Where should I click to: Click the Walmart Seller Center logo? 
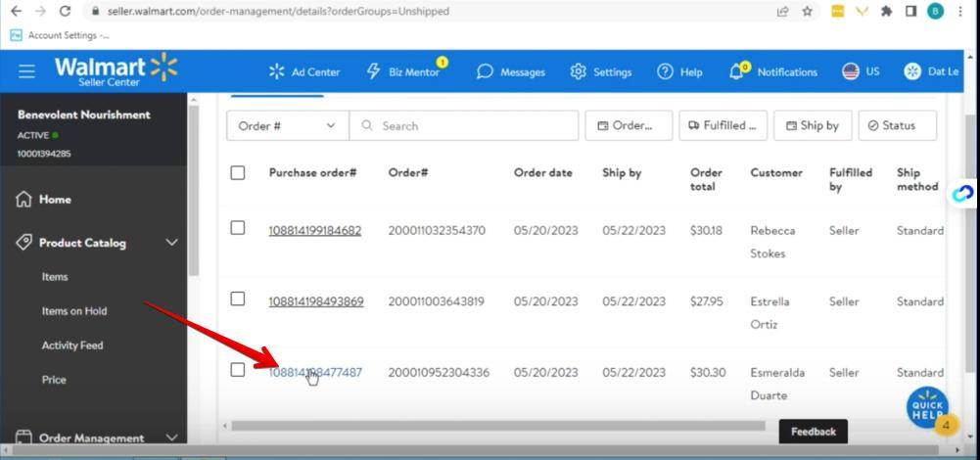[x=117, y=70]
